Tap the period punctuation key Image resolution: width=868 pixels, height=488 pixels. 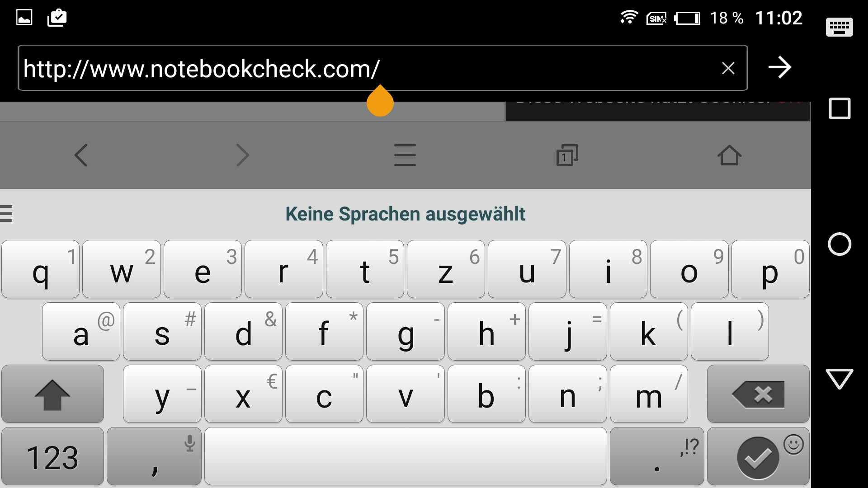point(657,457)
